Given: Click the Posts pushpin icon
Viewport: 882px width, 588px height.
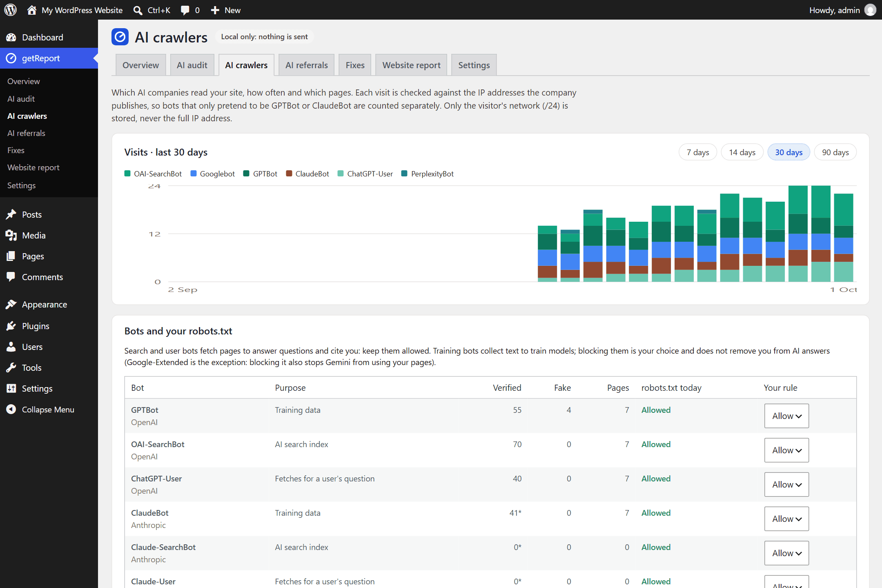Looking at the screenshot, I should (11, 214).
